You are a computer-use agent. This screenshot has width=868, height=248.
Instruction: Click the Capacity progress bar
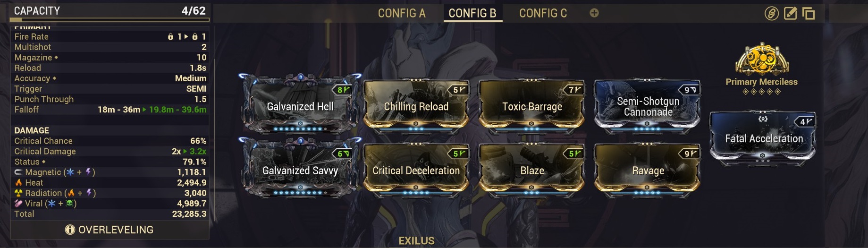point(110,20)
